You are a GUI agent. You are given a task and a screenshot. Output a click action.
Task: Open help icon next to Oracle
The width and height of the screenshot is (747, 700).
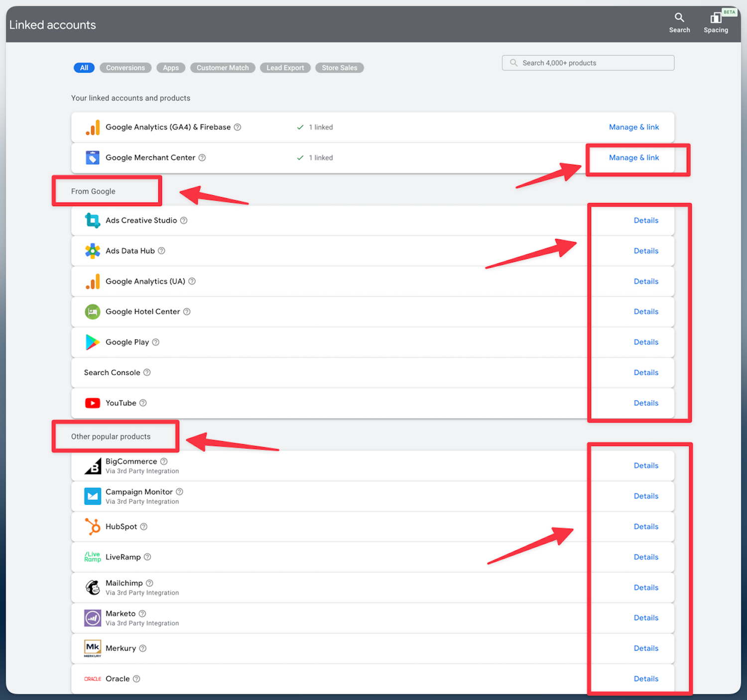point(136,679)
